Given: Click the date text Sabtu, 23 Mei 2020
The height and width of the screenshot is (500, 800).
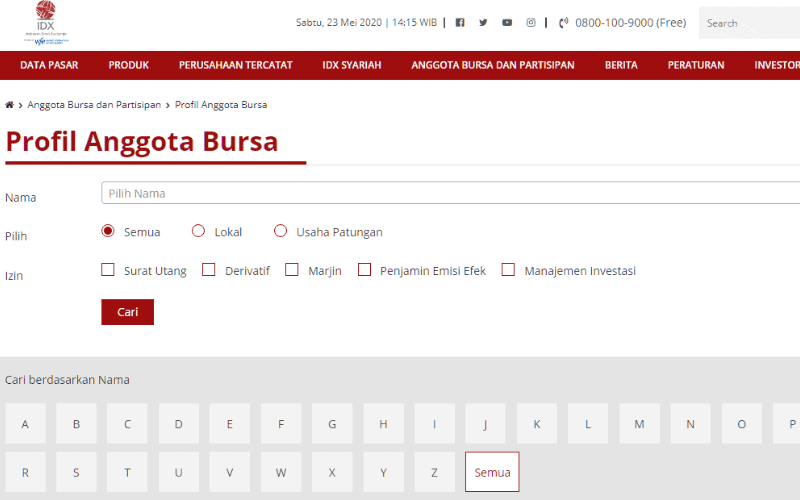Looking at the screenshot, I should click(339, 22).
